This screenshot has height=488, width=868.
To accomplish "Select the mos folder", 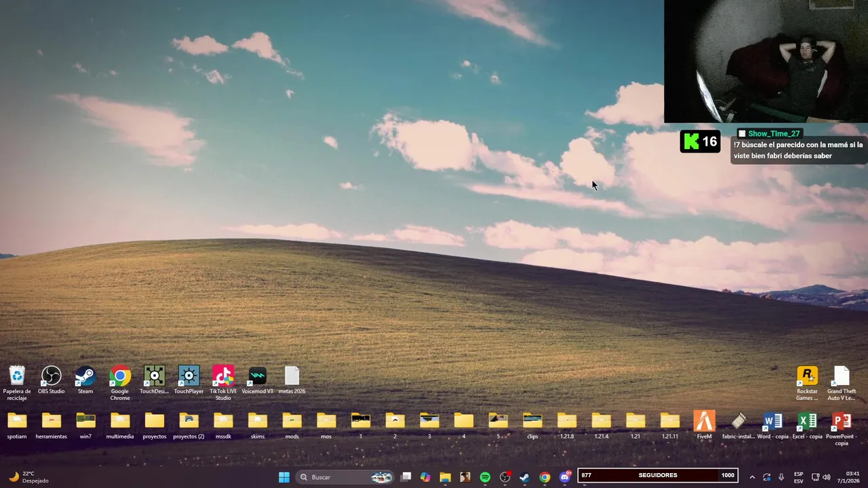I will [326, 426].
